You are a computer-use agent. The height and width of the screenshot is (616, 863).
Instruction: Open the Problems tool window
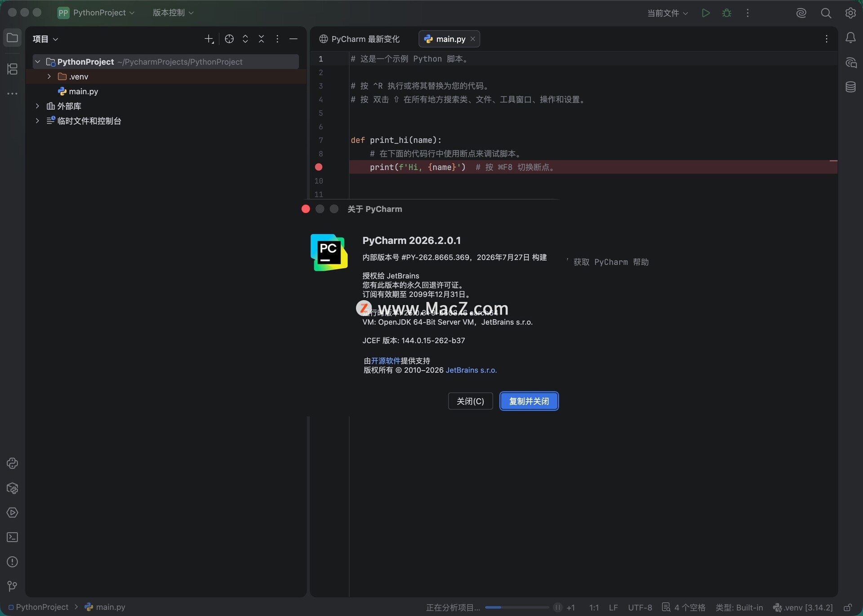point(12,562)
